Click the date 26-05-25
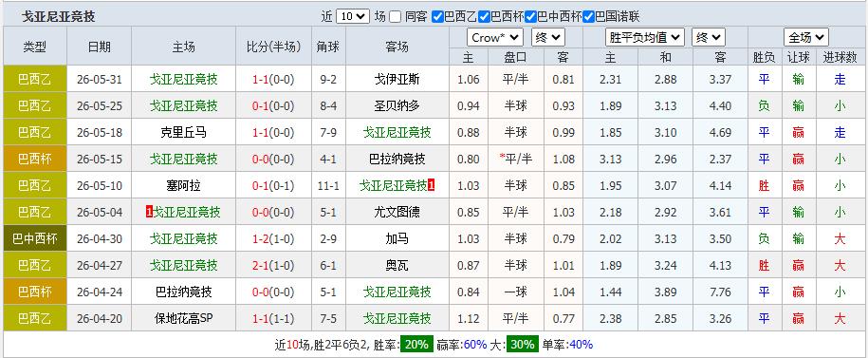 click(99, 105)
